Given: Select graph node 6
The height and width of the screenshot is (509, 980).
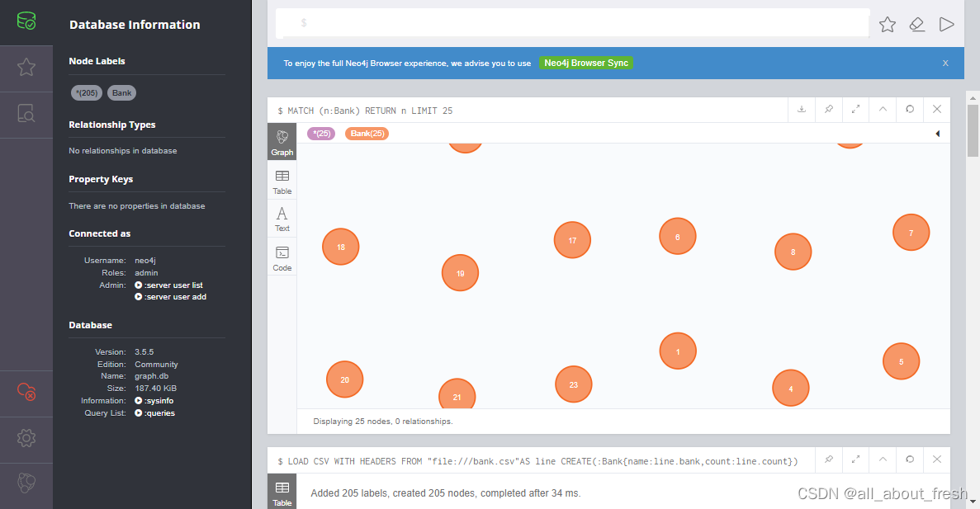Looking at the screenshot, I should pyautogui.click(x=678, y=236).
